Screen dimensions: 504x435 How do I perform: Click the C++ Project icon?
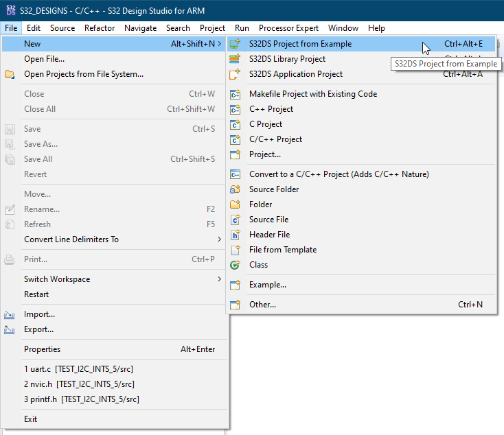tap(235, 109)
